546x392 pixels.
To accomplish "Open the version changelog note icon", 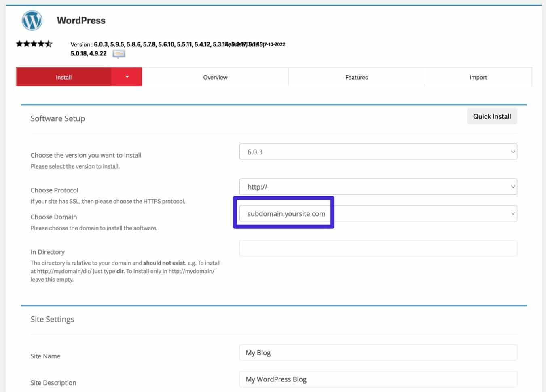I will (119, 54).
